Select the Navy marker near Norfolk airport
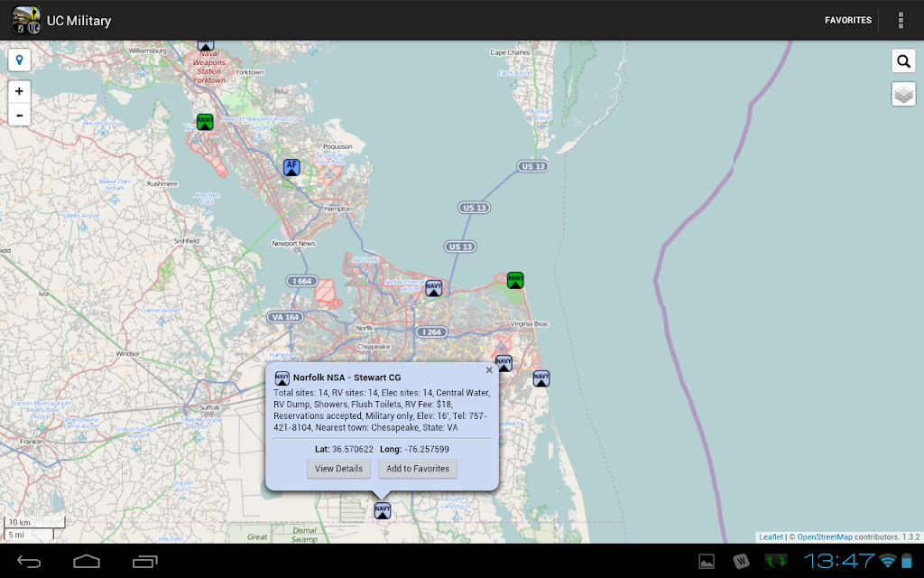Image resolution: width=924 pixels, height=578 pixels. pos(434,288)
